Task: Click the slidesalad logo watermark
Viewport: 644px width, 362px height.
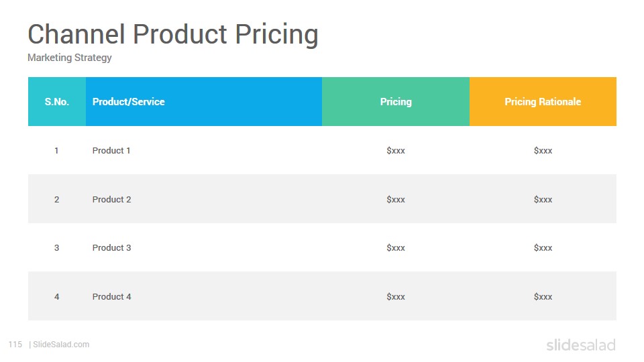Action: pos(581,345)
